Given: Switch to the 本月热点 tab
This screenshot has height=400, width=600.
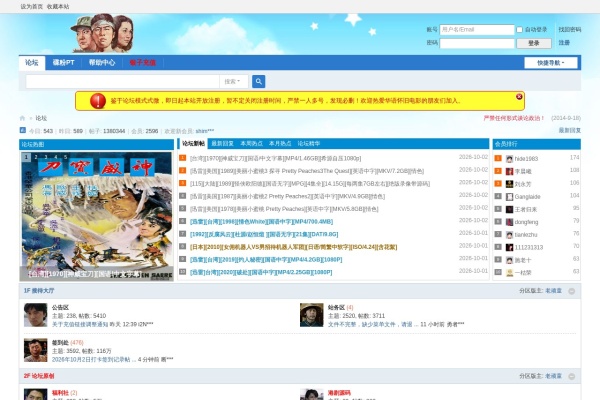Looking at the screenshot, I should [x=280, y=144].
